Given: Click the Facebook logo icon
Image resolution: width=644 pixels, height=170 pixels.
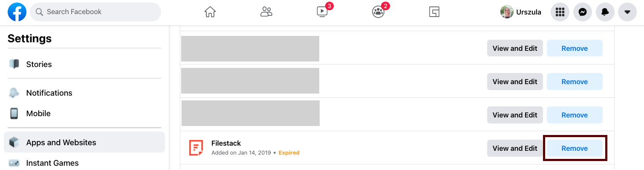Looking at the screenshot, I should click(x=17, y=12).
